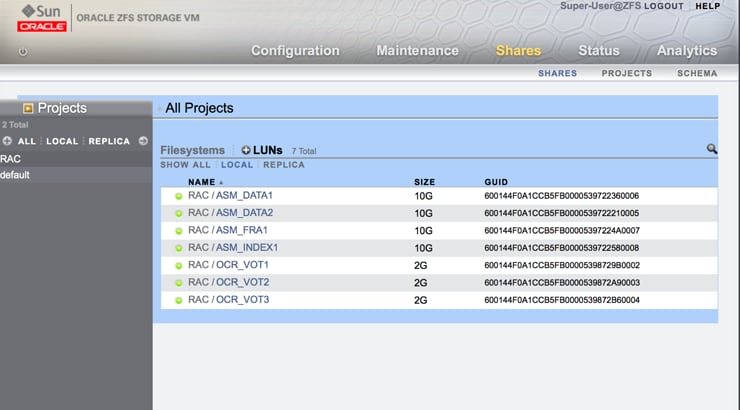Filter projects by REPLICA in sidebar

109,141
